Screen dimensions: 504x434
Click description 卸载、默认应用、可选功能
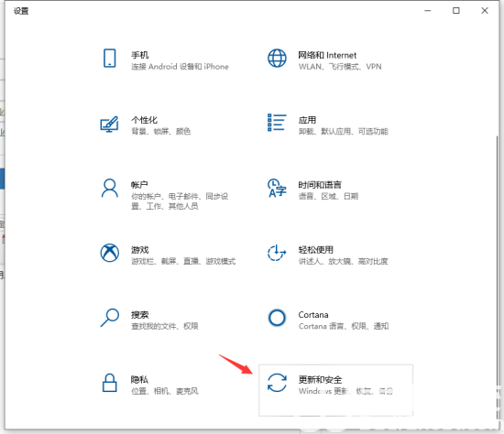click(344, 131)
